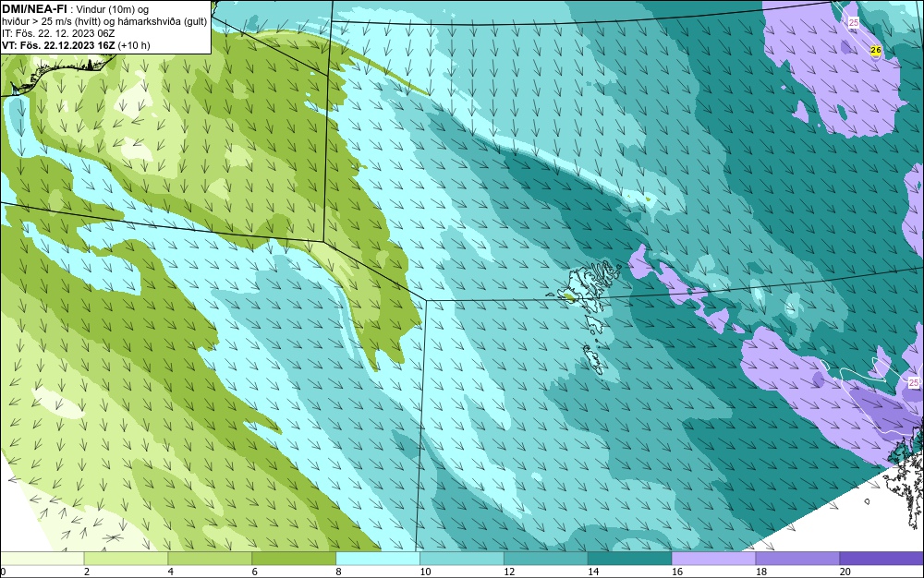Click the legend scale value 12
This screenshot has width=924, height=578.
click(x=509, y=572)
